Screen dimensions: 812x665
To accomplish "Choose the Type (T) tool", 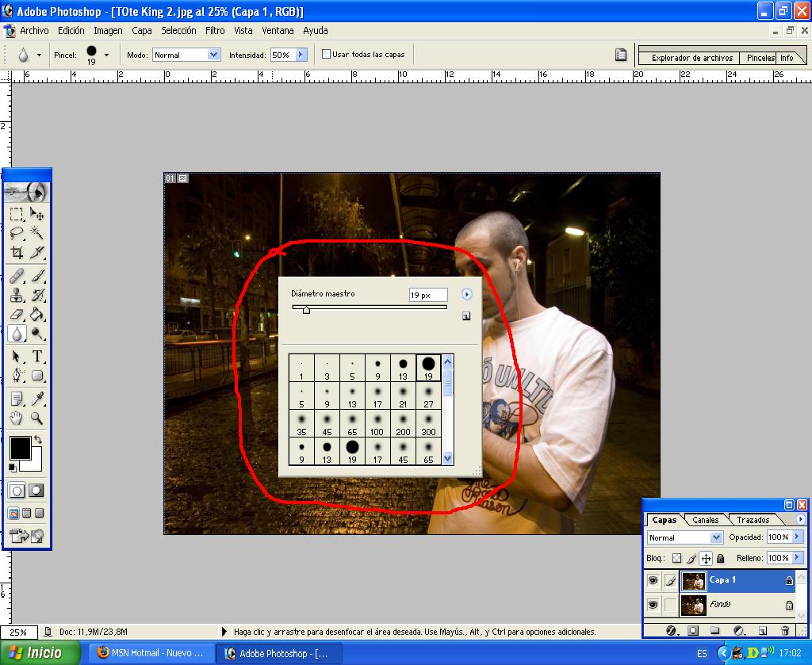I will [x=36, y=357].
